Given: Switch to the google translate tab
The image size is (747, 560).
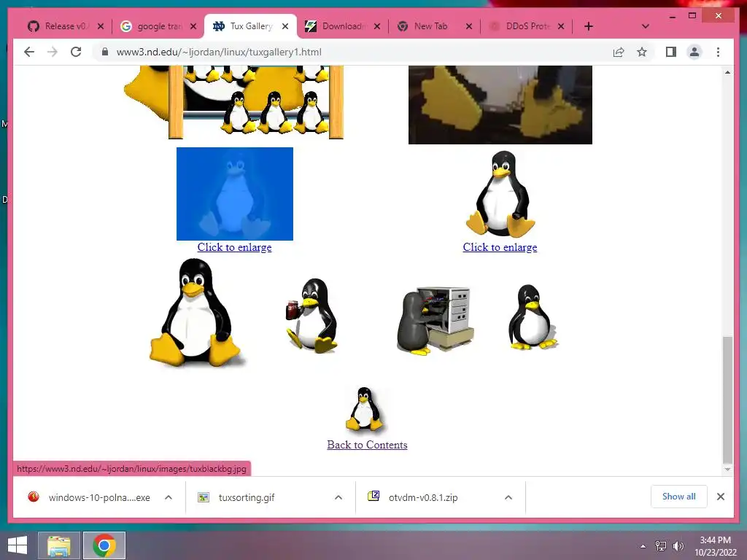Looking at the screenshot, I should pyautogui.click(x=152, y=26).
